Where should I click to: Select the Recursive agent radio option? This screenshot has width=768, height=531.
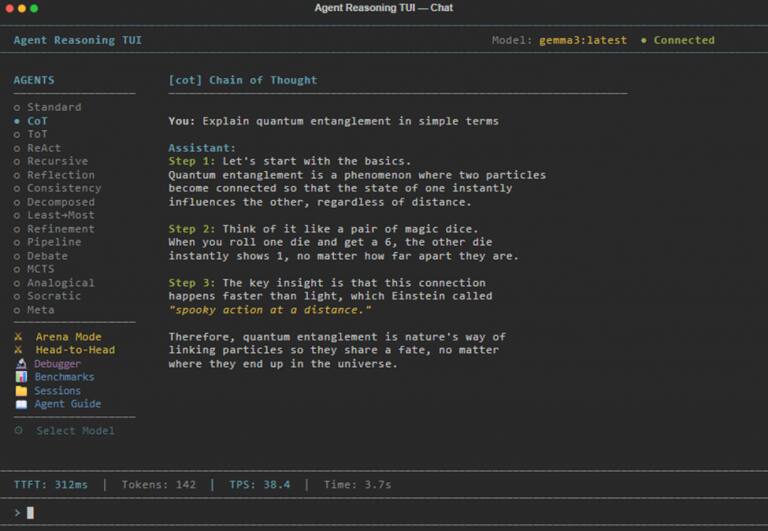coord(51,161)
